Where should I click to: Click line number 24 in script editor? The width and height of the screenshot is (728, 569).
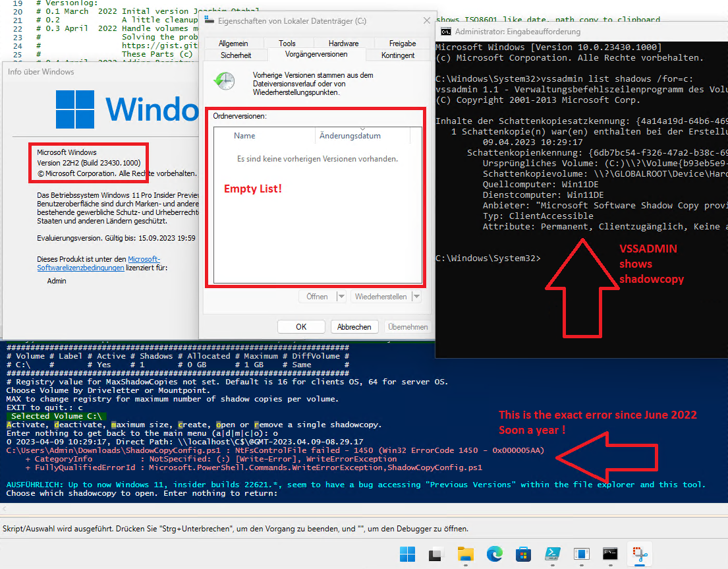tap(18, 45)
